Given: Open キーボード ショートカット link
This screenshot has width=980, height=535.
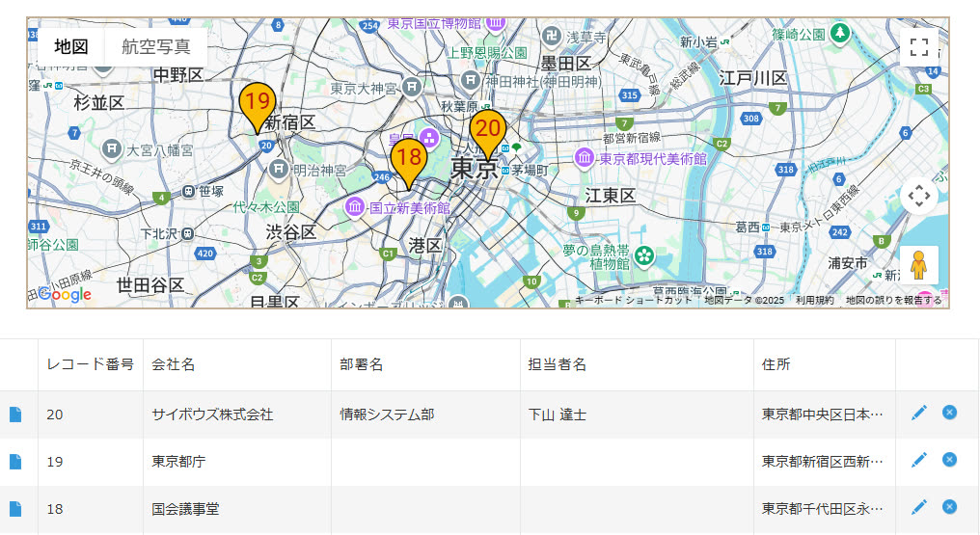Looking at the screenshot, I should click(x=634, y=300).
